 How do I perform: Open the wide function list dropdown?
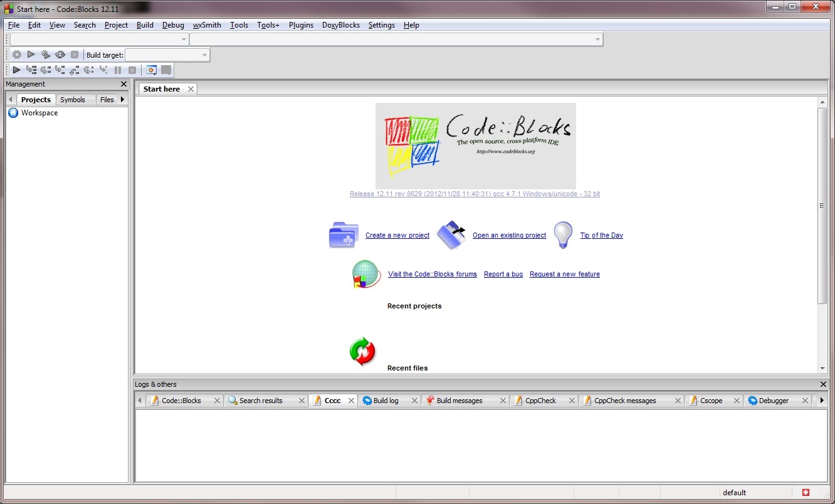click(396, 39)
